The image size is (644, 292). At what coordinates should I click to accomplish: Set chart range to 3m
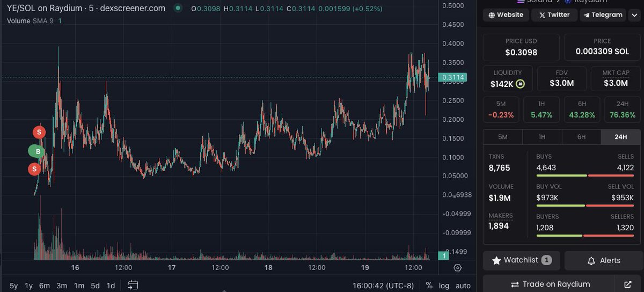62,285
